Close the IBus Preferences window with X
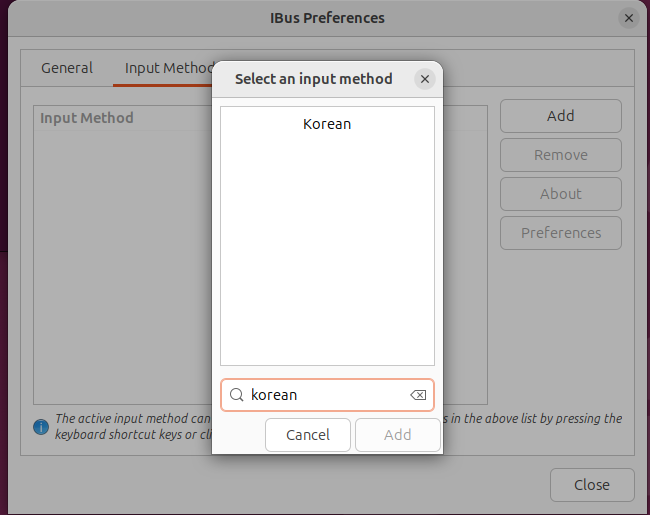This screenshot has width=650, height=515. pyautogui.click(x=629, y=18)
